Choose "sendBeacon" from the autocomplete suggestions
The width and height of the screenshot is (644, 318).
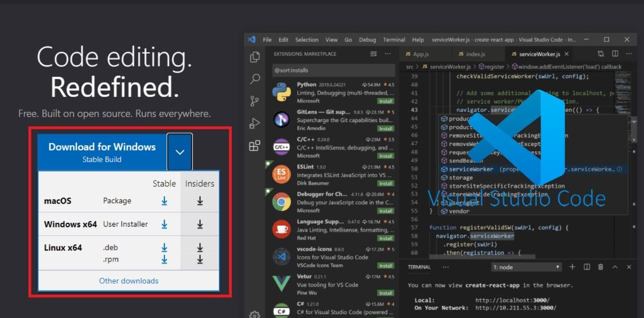(x=466, y=161)
